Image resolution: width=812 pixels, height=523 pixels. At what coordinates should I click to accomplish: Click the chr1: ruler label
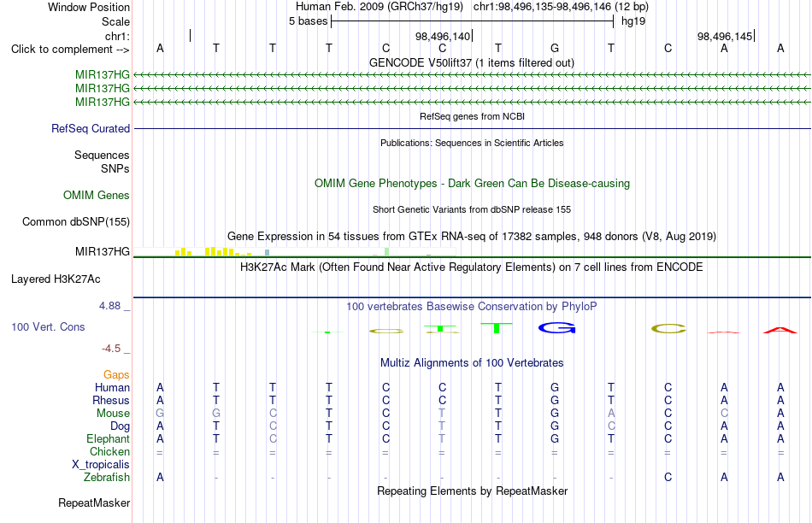[117, 36]
